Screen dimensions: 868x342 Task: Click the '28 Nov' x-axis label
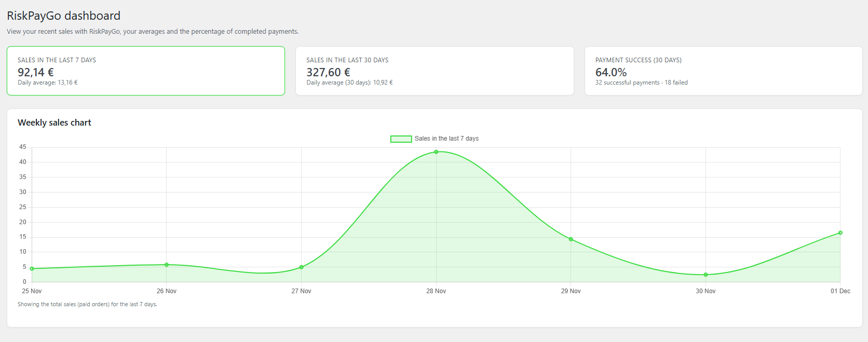pos(436,291)
